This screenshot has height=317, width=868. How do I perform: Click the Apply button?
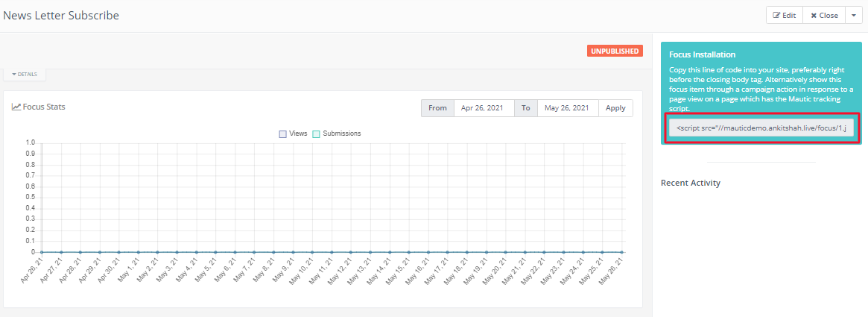[615, 108]
